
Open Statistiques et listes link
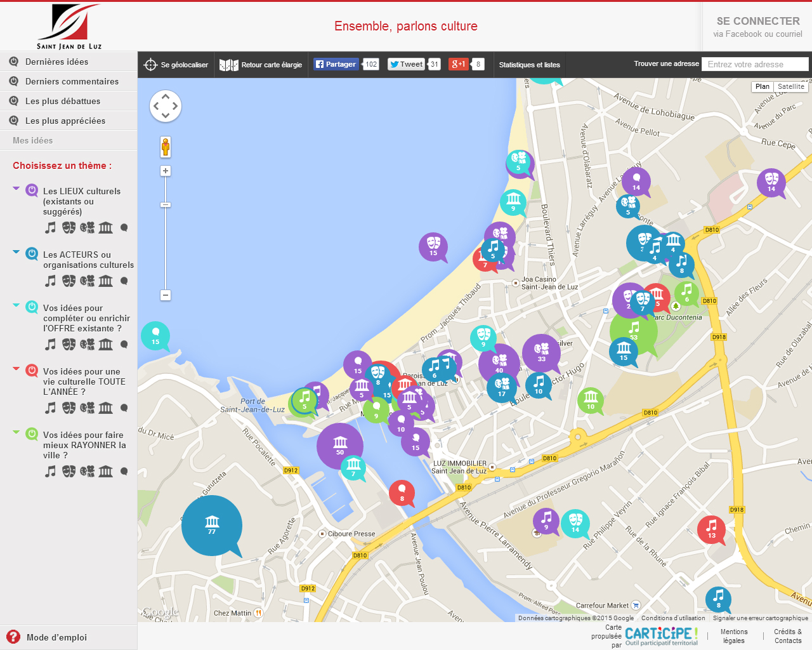[529, 65]
